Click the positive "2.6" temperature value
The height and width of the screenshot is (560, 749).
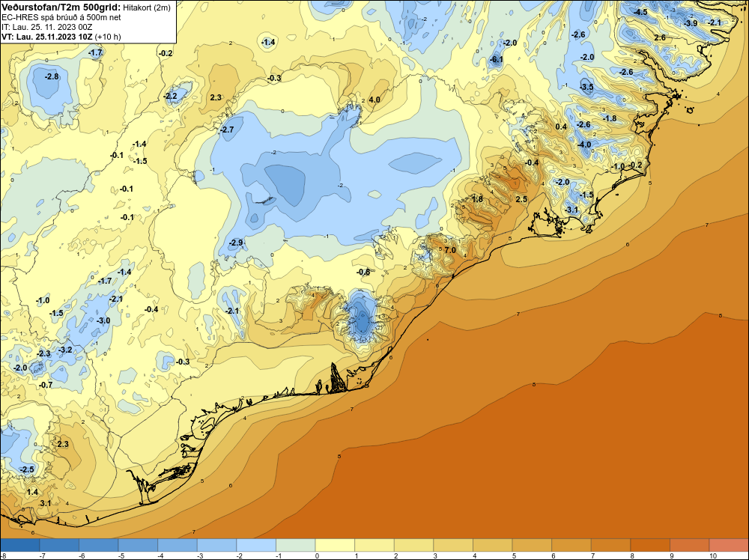(660, 37)
